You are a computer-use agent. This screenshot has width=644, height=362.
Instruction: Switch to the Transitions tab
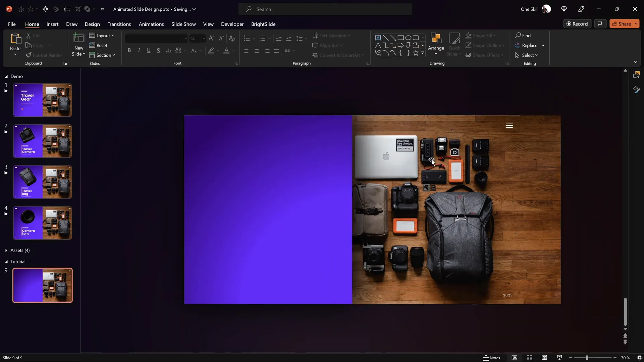(119, 24)
